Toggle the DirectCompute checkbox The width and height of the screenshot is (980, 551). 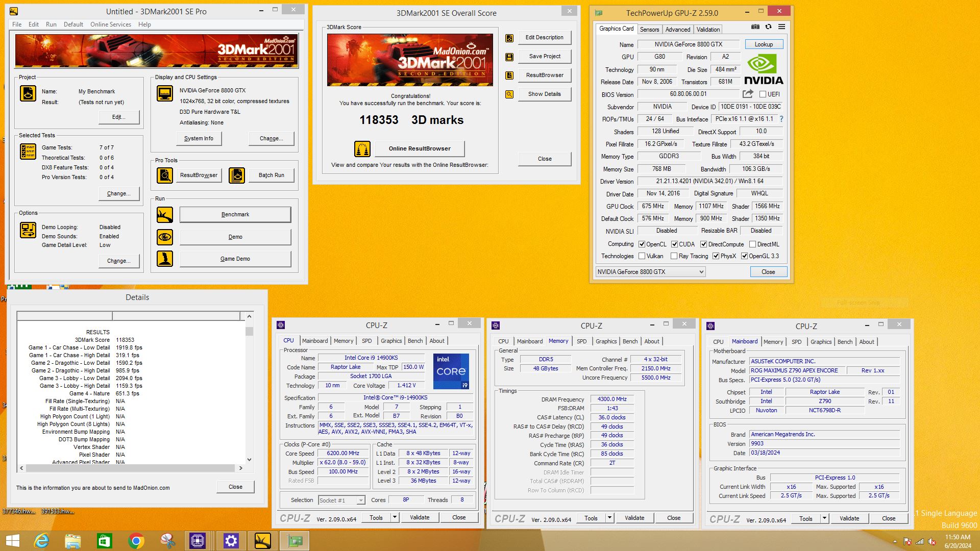pos(704,244)
